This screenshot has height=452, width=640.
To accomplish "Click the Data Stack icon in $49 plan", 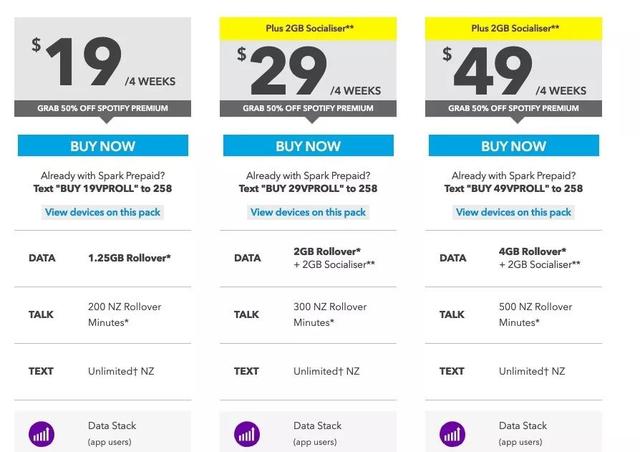I will [x=452, y=434].
